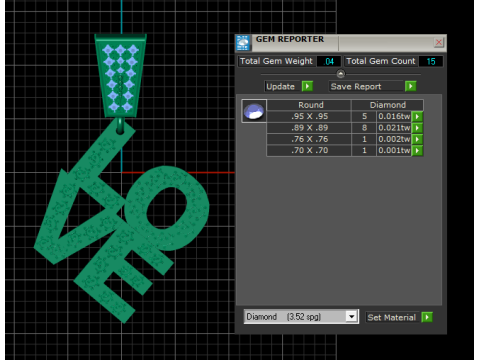Viewport: 480px width, 360px height.
Task: Click the 0.002tw weight value
Action: (394, 139)
